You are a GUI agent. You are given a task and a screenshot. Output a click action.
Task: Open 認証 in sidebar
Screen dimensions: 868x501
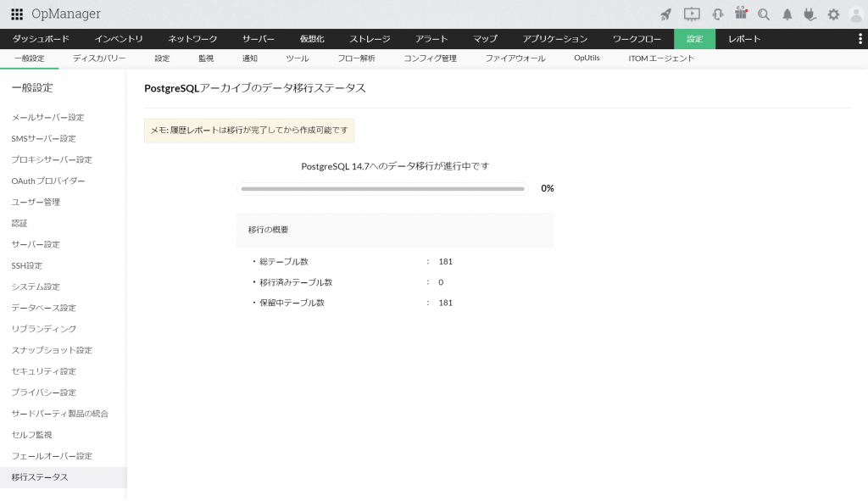pos(19,223)
